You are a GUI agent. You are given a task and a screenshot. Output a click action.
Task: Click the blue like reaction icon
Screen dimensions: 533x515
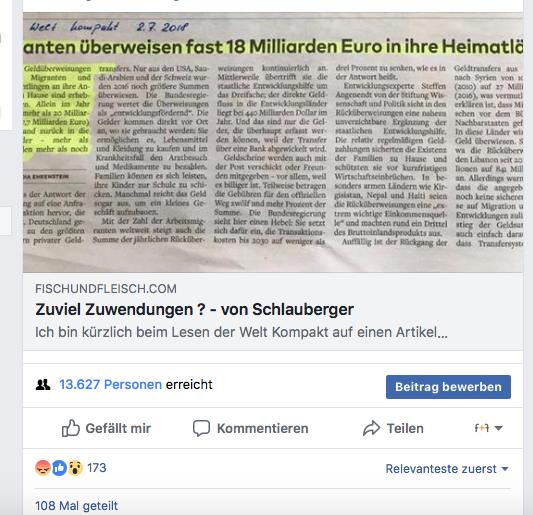59,468
